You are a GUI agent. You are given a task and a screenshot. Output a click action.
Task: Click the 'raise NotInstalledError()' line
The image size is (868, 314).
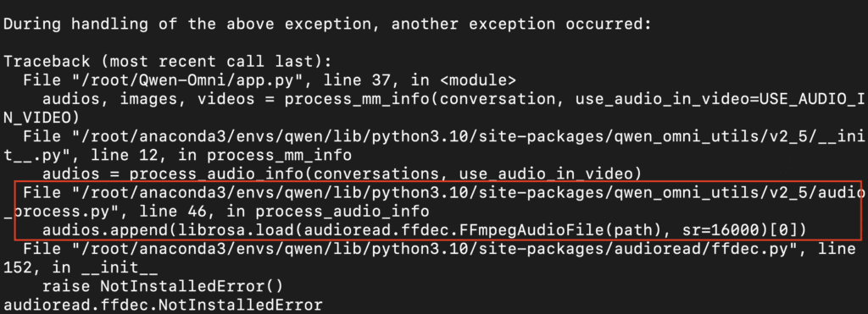pos(163,286)
